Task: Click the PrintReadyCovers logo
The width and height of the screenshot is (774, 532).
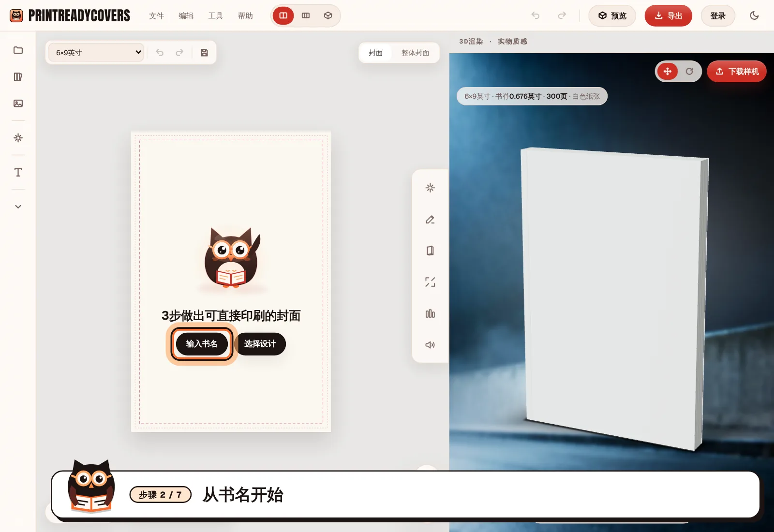Action: [70, 15]
